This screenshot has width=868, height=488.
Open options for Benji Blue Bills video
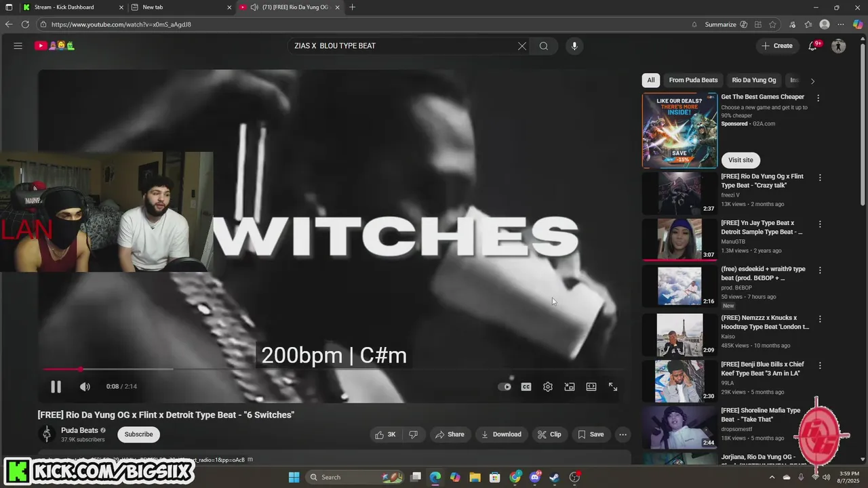point(820,365)
